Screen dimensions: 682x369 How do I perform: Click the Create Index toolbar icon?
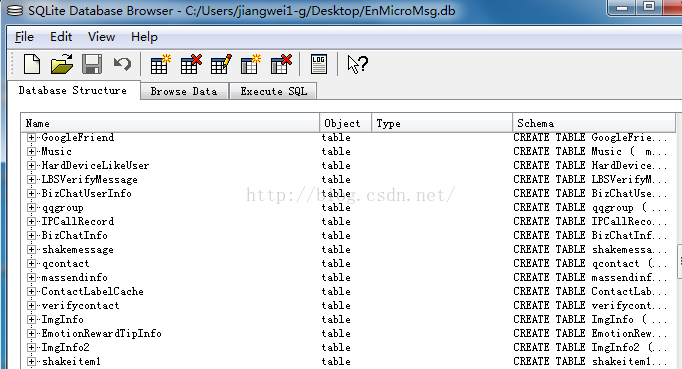point(251,64)
